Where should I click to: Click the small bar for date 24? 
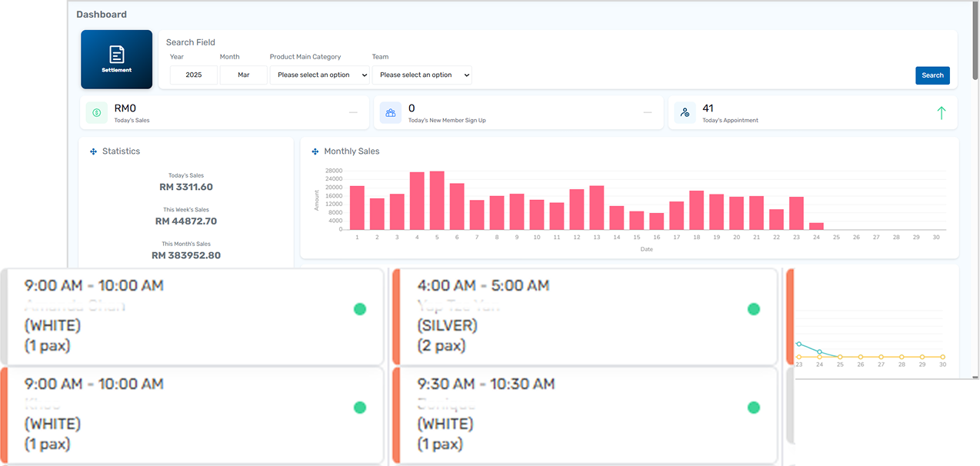(817, 226)
